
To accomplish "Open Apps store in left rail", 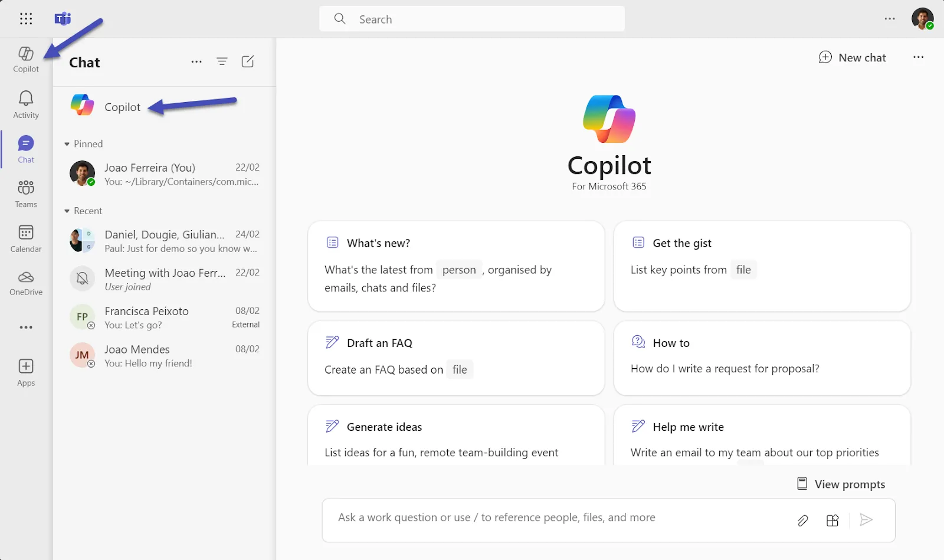I will click(x=26, y=372).
